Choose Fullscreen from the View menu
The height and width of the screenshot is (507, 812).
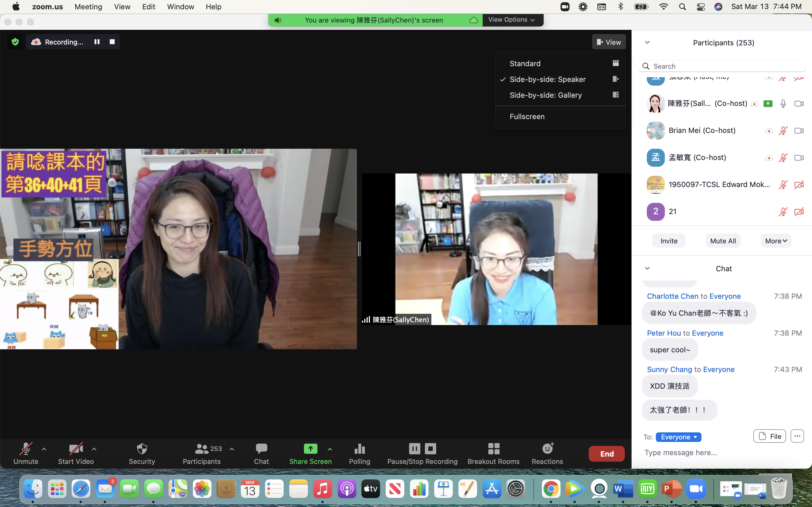[x=527, y=117]
